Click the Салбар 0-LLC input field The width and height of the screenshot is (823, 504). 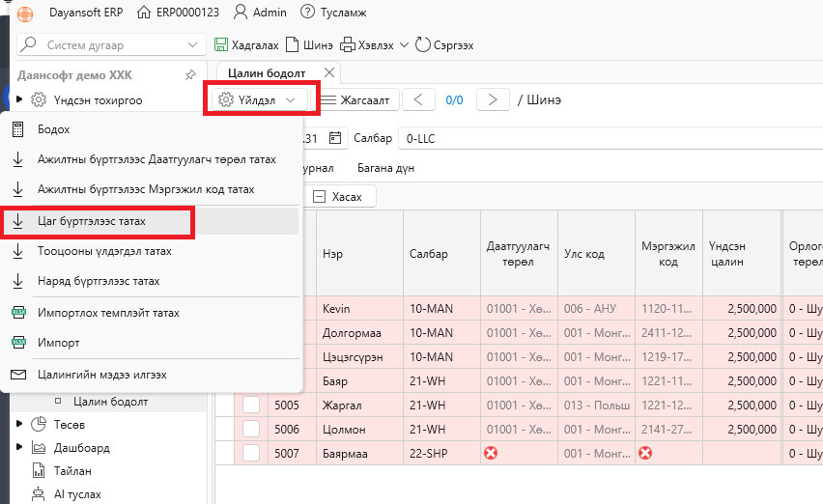coord(610,138)
